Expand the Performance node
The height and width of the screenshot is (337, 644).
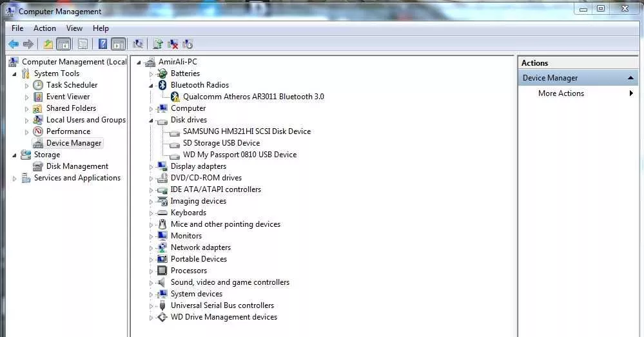point(26,132)
